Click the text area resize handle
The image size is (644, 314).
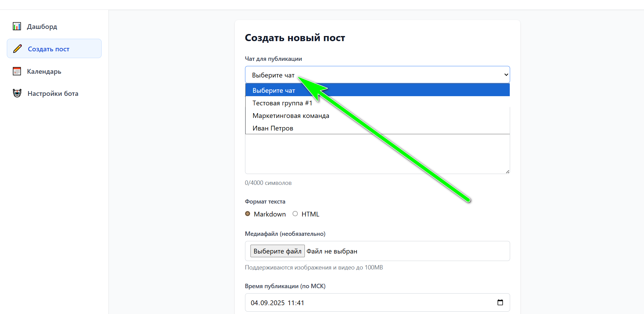(507, 172)
